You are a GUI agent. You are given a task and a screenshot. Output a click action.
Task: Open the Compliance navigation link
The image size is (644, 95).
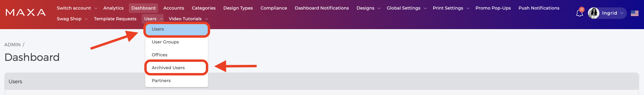tap(274, 8)
